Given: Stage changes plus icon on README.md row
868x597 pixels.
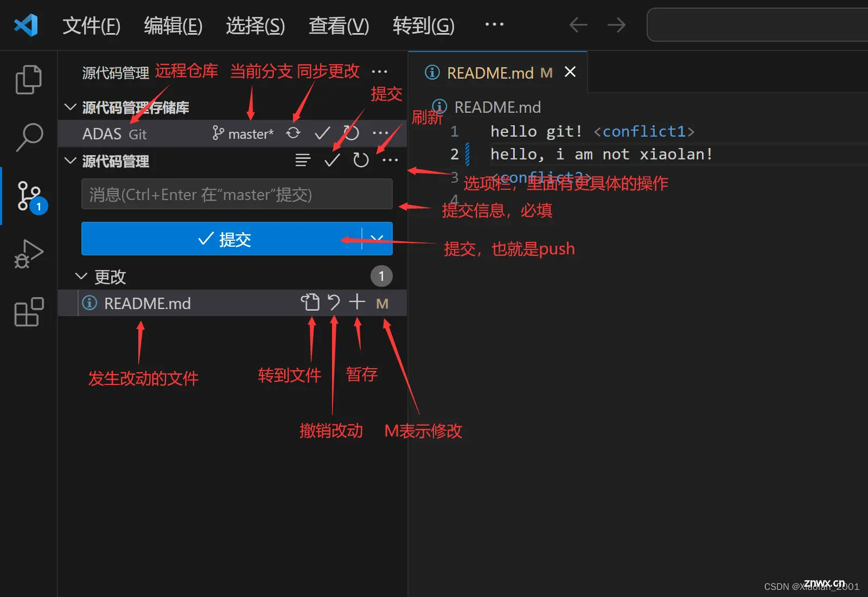Looking at the screenshot, I should (x=357, y=302).
